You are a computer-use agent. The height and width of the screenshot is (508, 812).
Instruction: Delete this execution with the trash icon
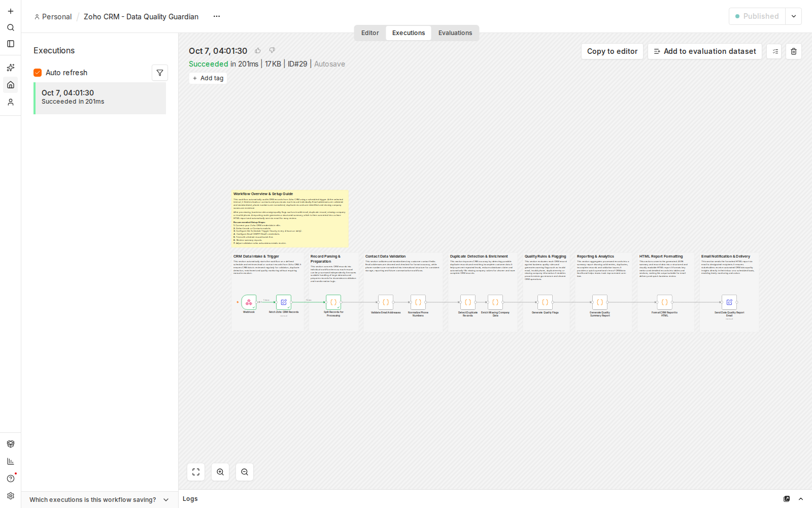click(794, 51)
